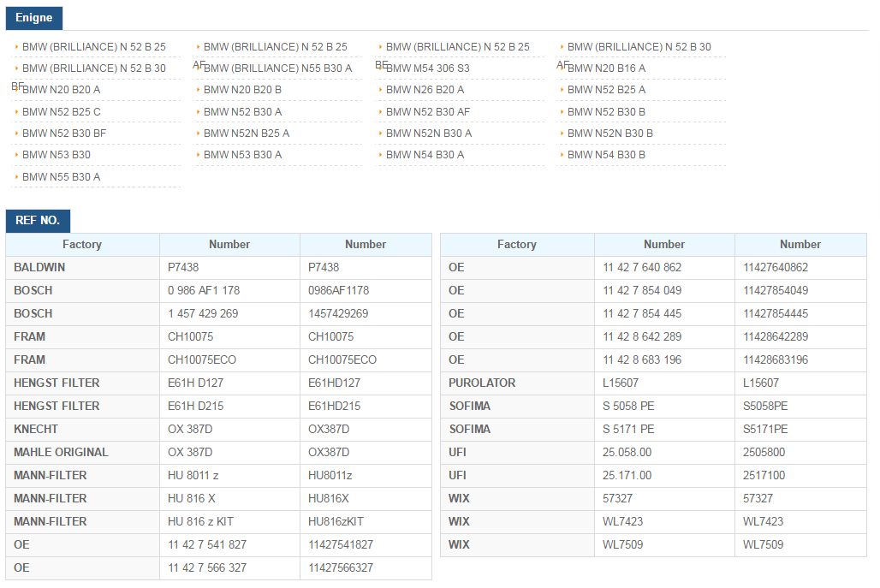Image resolution: width=880 pixels, height=588 pixels.
Task: Open the BMW N54 B30 B engine link
Action: 606,155
